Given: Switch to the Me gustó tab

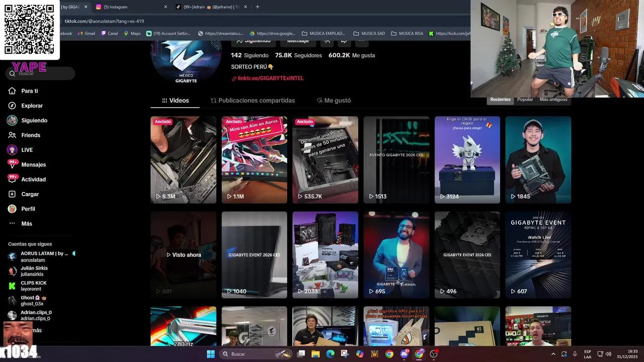Looking at the screenshot, I should [334, 101].
